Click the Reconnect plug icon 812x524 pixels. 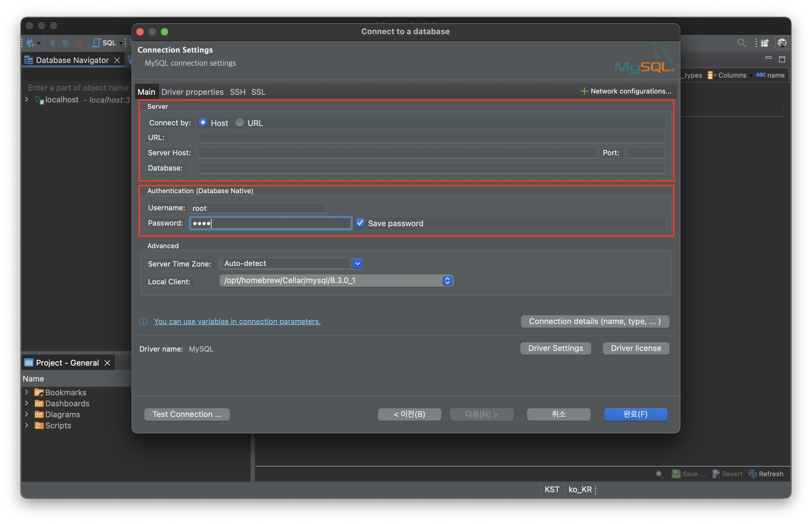point(66,43)
